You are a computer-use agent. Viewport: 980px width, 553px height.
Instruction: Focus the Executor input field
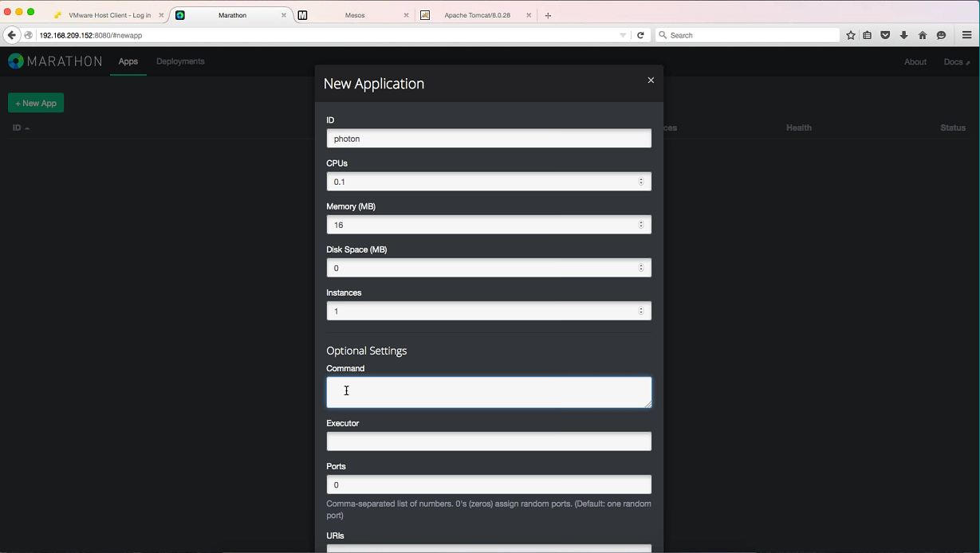point(488,441)
